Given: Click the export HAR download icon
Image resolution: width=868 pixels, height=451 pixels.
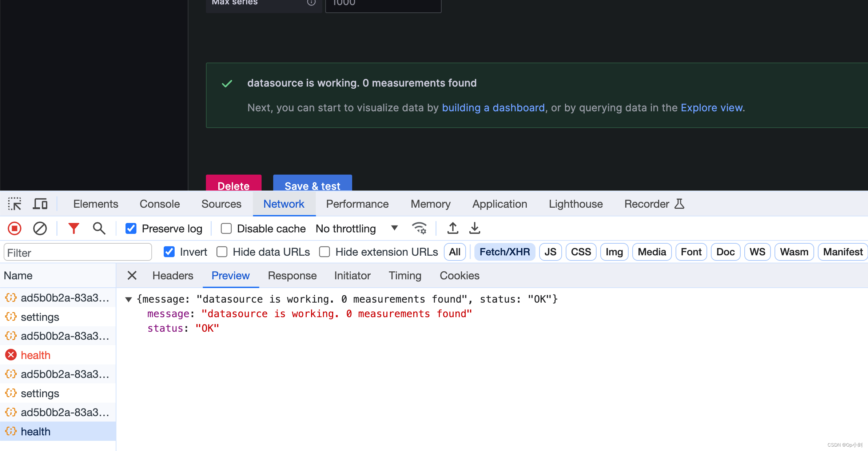Looking at the screenshot, I should [475, 228].
